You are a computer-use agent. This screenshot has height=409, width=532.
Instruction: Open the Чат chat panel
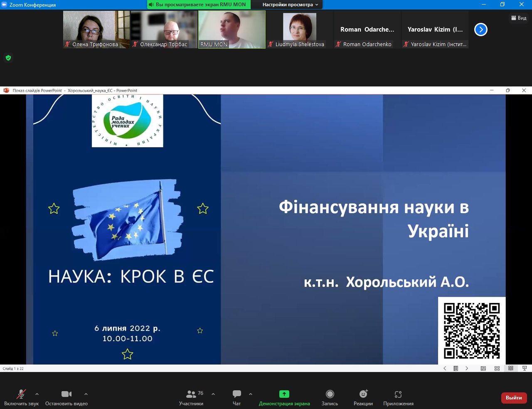tap(236, 397)
